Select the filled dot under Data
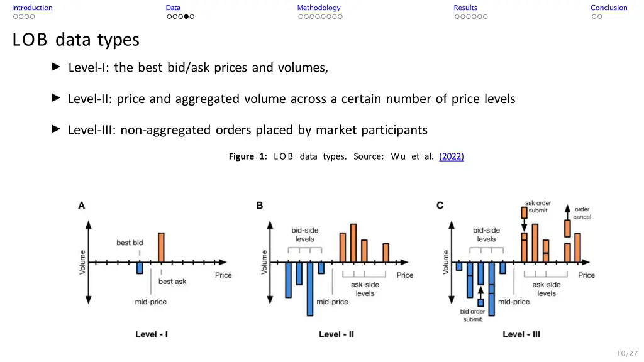Screen dimensions: 644x362 click(x=186, y=17)
